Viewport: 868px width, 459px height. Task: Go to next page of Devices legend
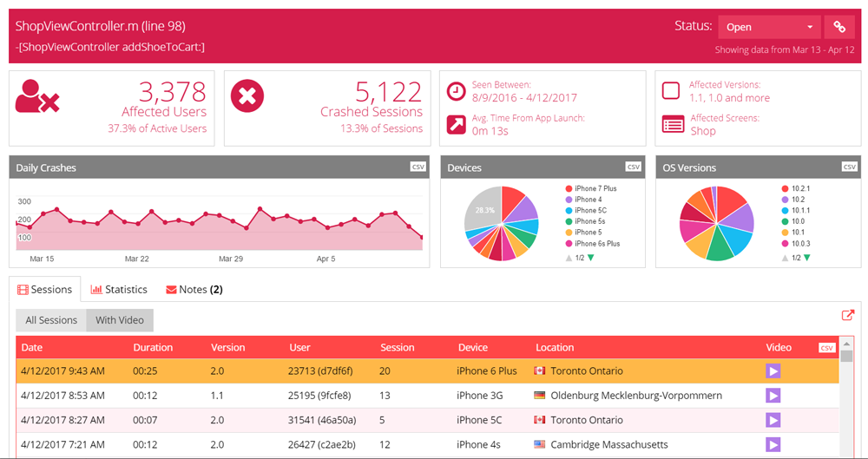click(591, 258)
